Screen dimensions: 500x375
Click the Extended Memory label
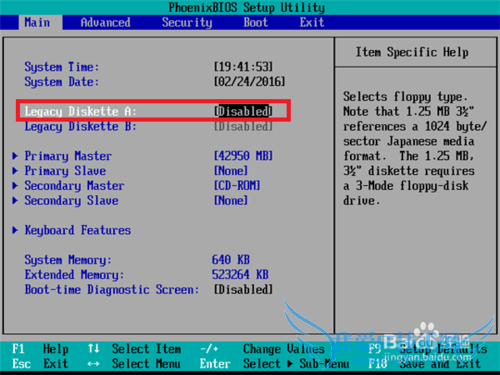(x=74, y=275)
